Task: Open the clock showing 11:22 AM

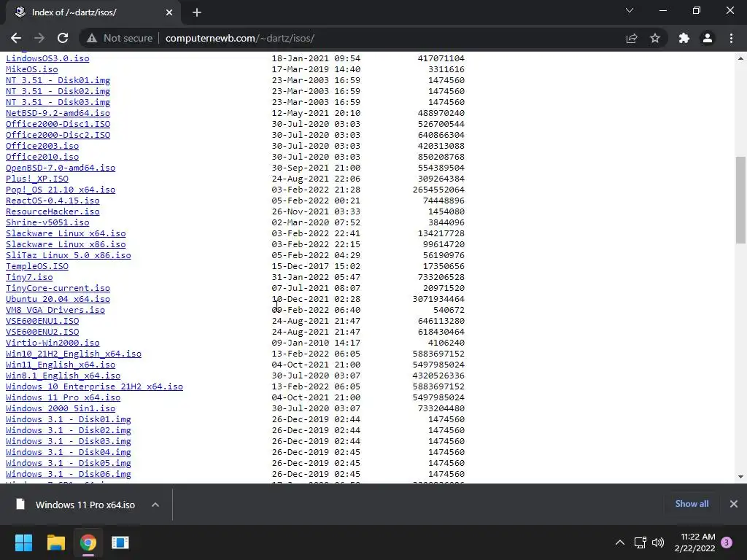Action: coord(695,542)
